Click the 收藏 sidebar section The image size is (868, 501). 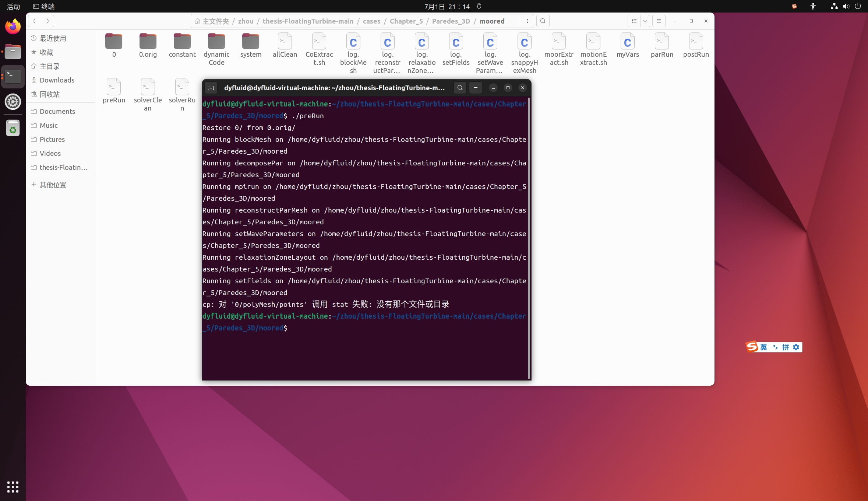click(x=46, y=52)
